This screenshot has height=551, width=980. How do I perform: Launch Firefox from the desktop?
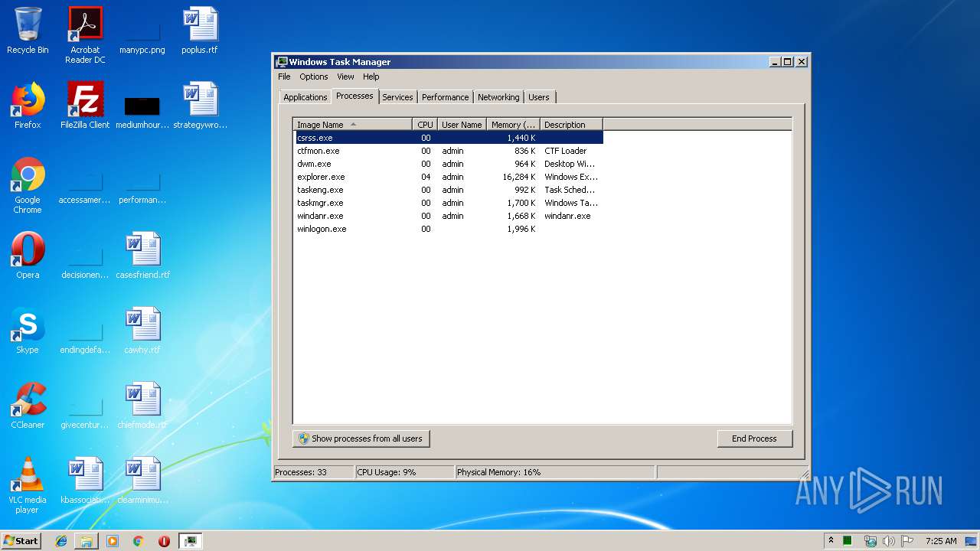(28, 106)
